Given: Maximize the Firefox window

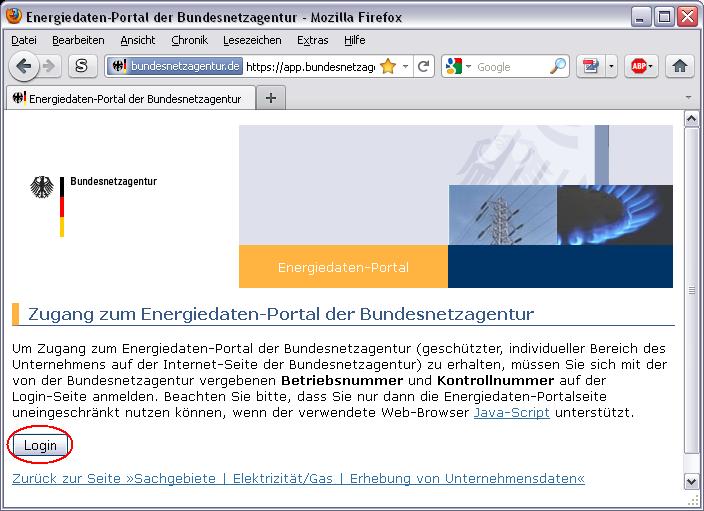Looking at the screenshot, I should tap(664, 17).
